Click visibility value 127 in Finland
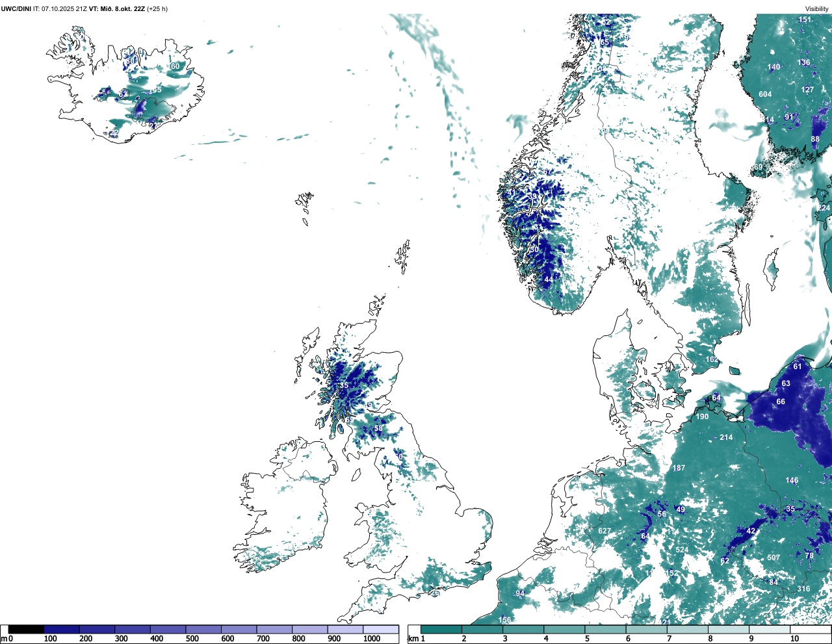832x644 pixels. (807, 90)
